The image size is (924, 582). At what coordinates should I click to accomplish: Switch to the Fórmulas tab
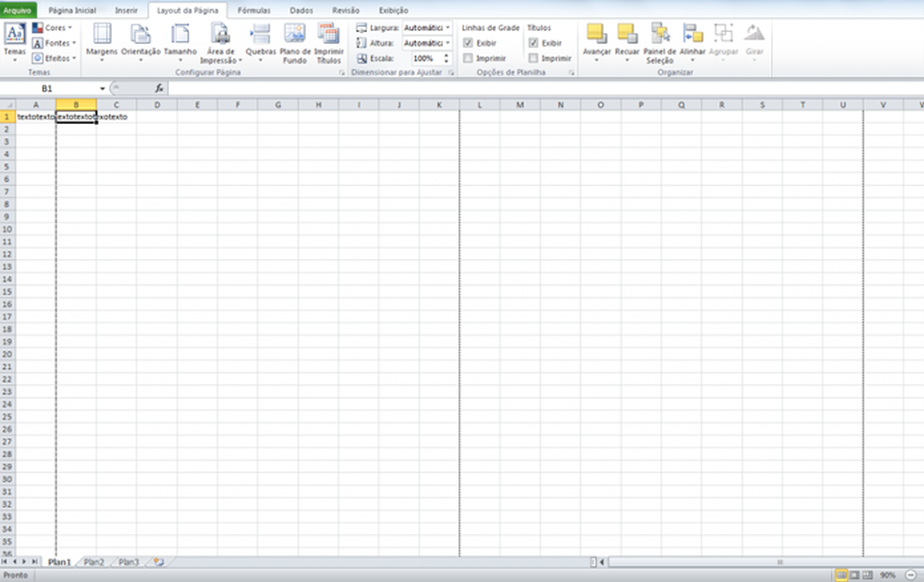click(x=254, y=10)
